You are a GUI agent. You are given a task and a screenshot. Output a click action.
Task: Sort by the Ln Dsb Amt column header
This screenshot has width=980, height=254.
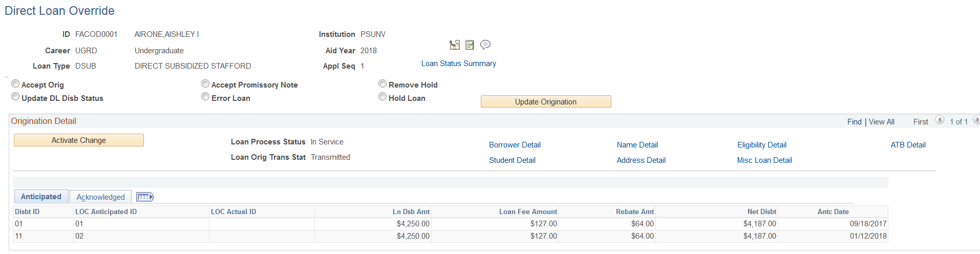pyautogui.click(x=411, y=212)
